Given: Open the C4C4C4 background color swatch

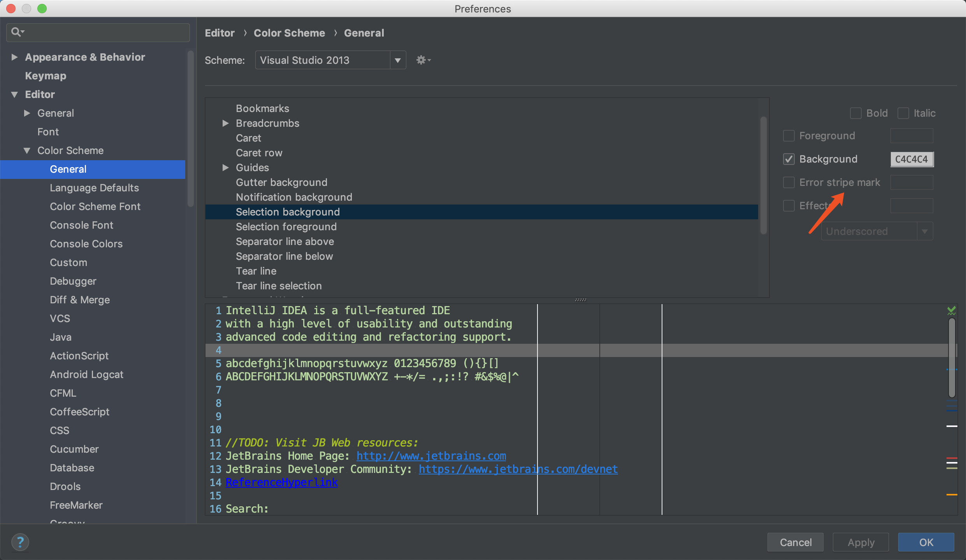Looking at the screenshot, I should click(911, 159).
